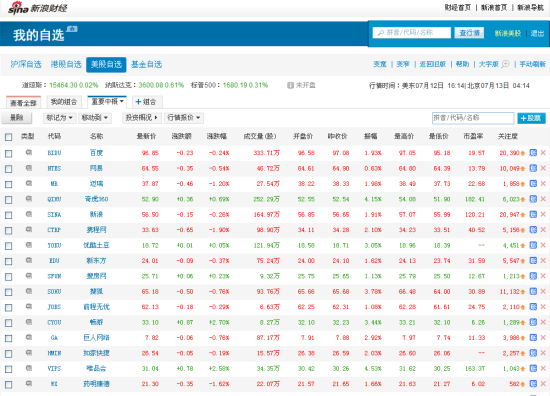Screen dimensions: 550x396
Task: Click the 返回旧版 link
Action: (432, 64)
